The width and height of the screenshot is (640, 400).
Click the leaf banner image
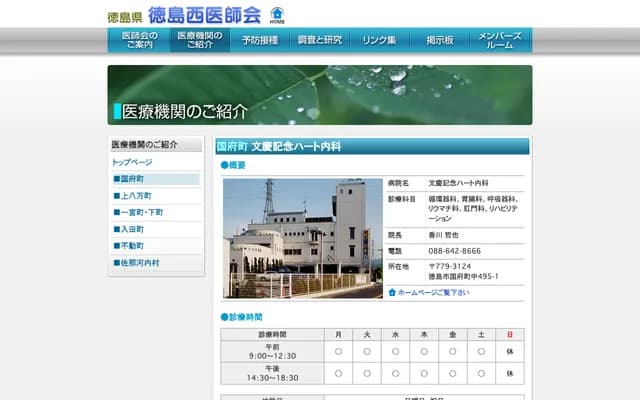pyautogui.click(x=320, y=95)
